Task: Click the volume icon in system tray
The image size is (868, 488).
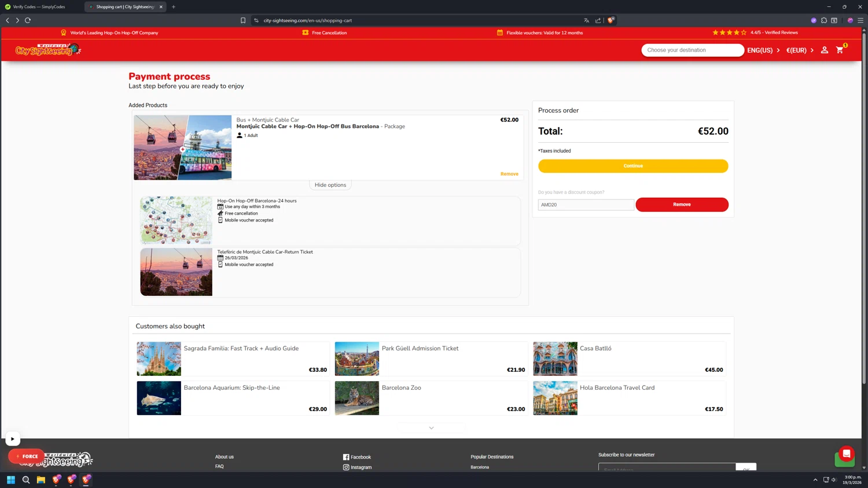Action: 834,480
